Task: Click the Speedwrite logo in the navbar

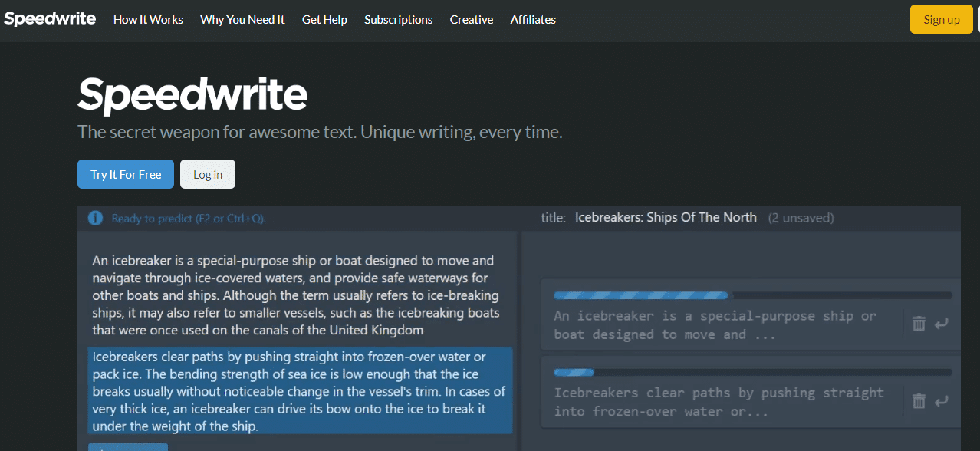Action: click(x=50, y=19)
